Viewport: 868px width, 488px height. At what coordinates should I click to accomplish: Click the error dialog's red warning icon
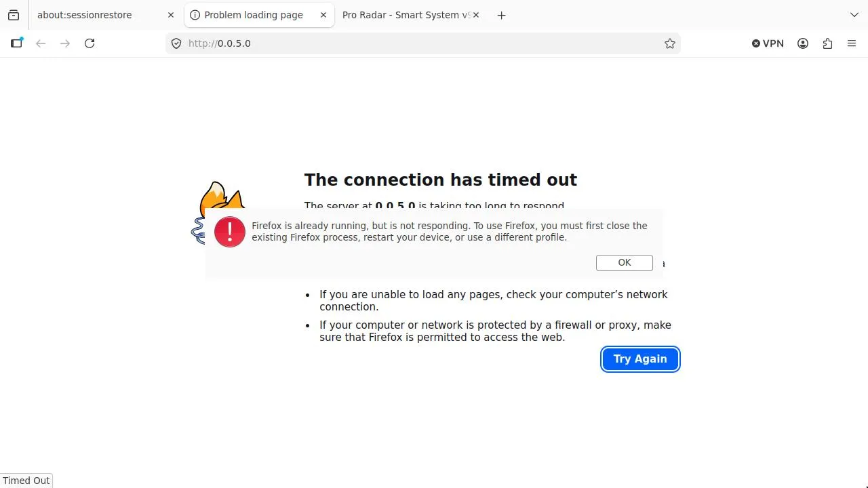pyautogui.click(x=230, y=232)
